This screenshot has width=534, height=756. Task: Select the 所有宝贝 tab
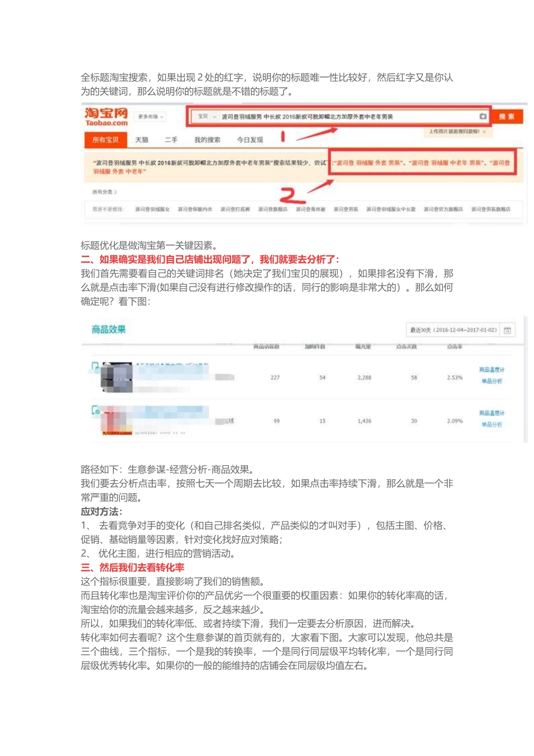coord(106,140)
